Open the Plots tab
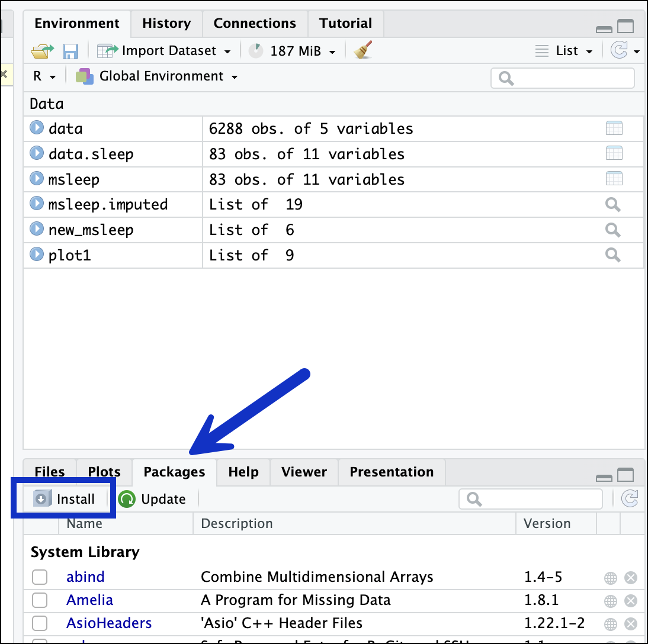The height and width of the screenshot is (644, 648). coord(104,472)
